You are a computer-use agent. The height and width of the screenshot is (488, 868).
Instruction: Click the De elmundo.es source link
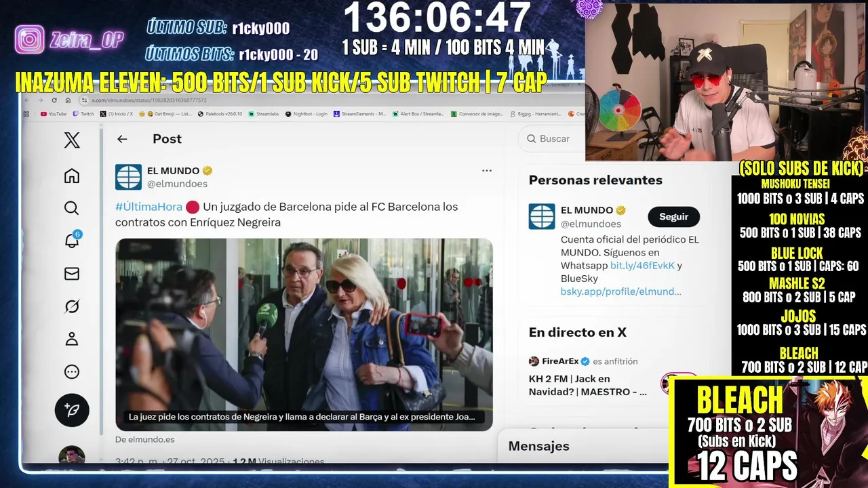tap(145, 439)
